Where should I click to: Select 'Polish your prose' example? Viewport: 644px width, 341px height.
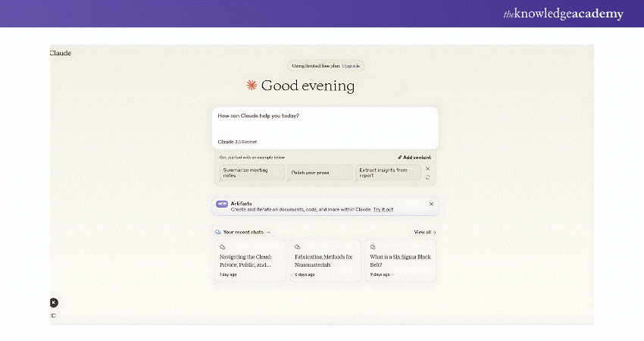320,173
